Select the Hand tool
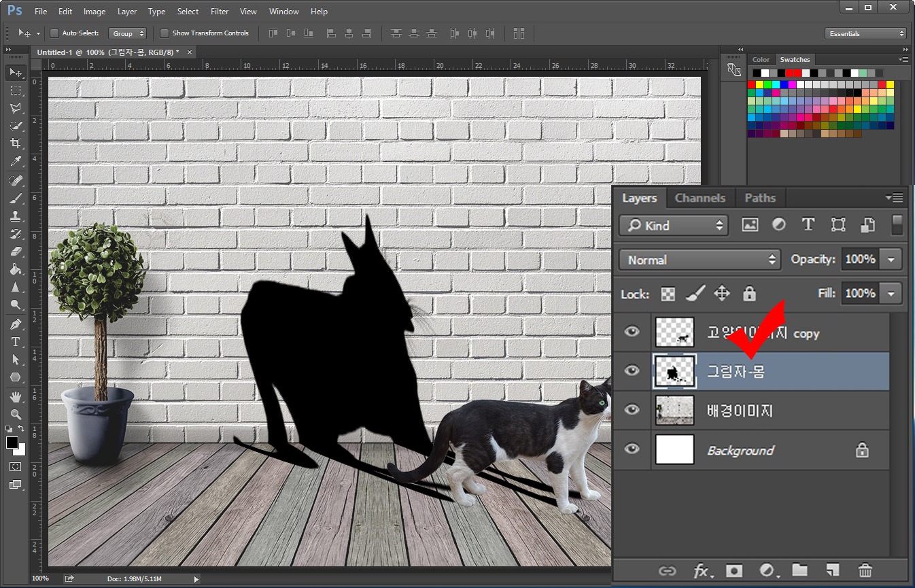 click(x=16, y=396)
